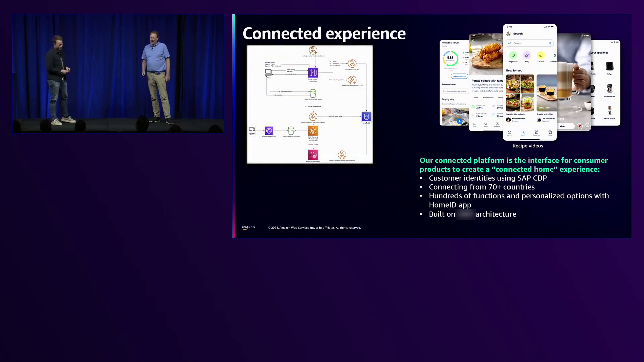Click the DynamoDB database icon
Viewport: 644px width, 362px height.
click(x=366, y=117)
